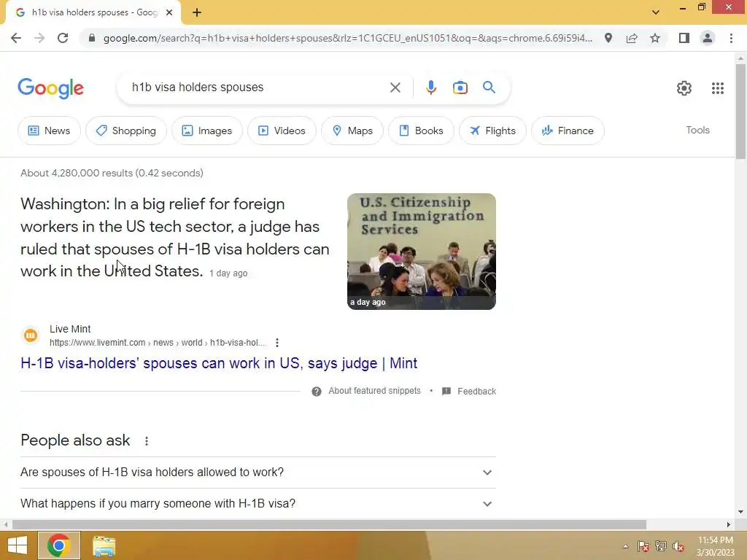Search by image with camera icon

click(x=460, y=87)
